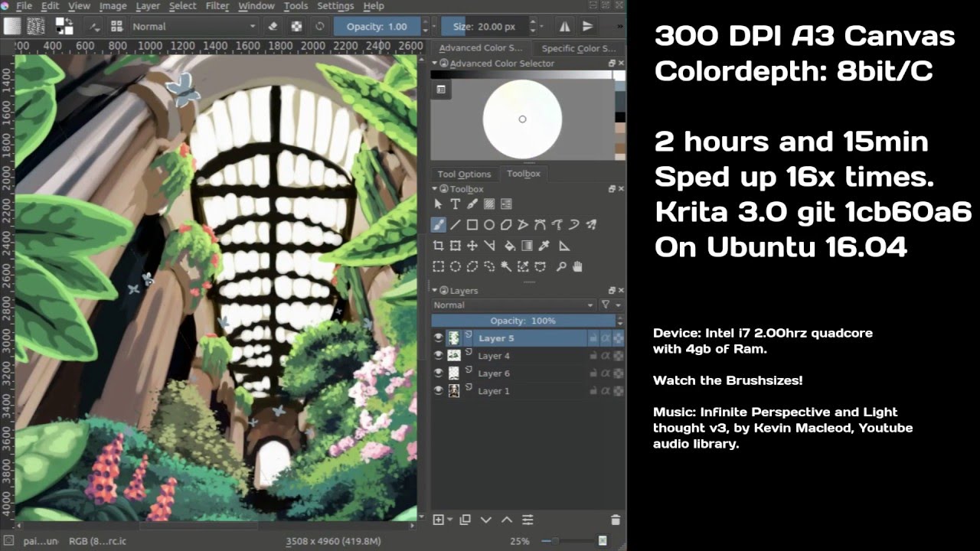The image size is (980, 551).
Task: Open brush blending mode Normal dropdown
Action: coord(194,26)
